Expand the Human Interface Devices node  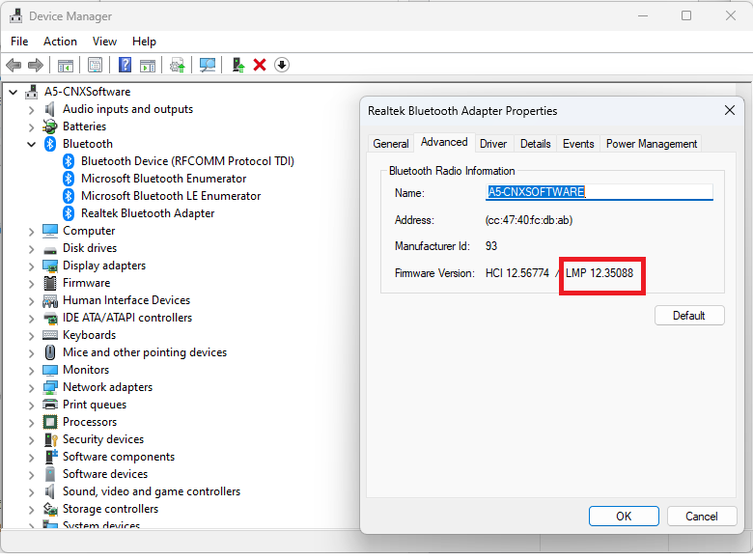coord(32,301)
